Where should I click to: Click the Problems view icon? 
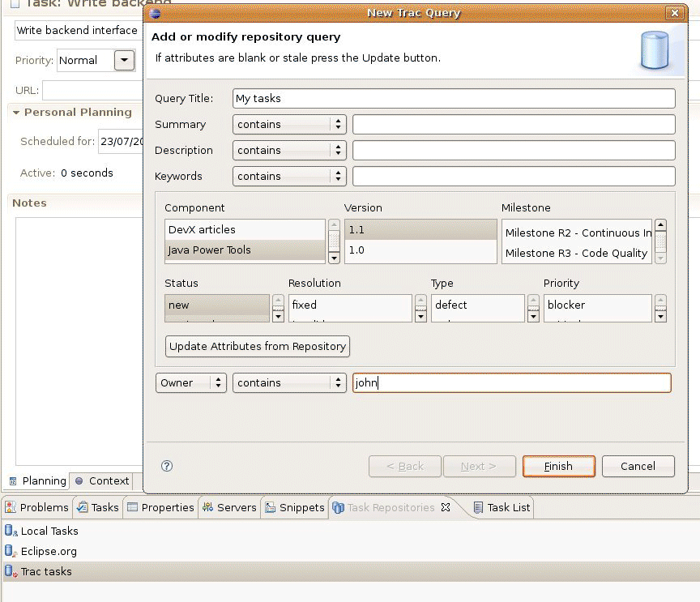pos(11,507)
